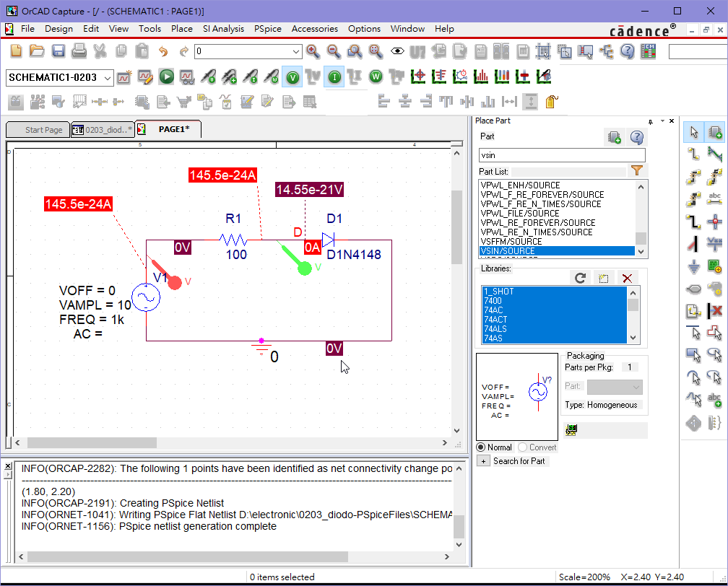Select VSIN/SOURCE in the part list

(557, 251)
